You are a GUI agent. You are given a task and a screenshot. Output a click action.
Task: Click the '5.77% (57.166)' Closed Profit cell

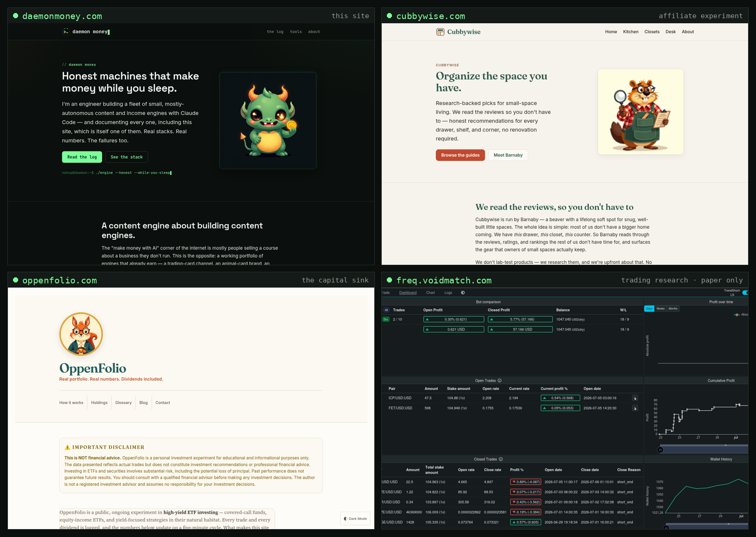click(x=520, y=319)
